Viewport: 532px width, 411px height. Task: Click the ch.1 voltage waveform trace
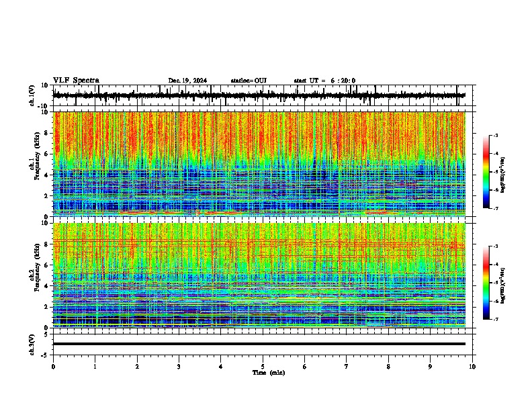click(x=259, y=95)
